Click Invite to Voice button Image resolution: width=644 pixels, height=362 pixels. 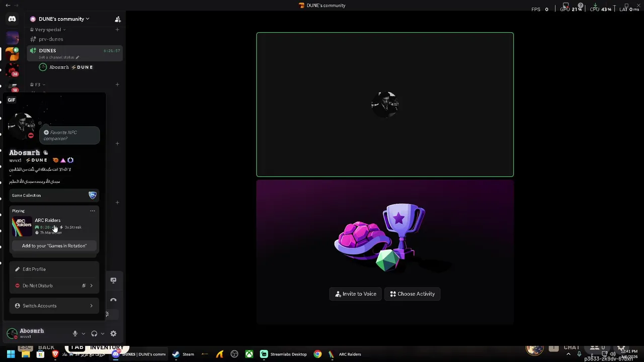(x=356, y=294)
